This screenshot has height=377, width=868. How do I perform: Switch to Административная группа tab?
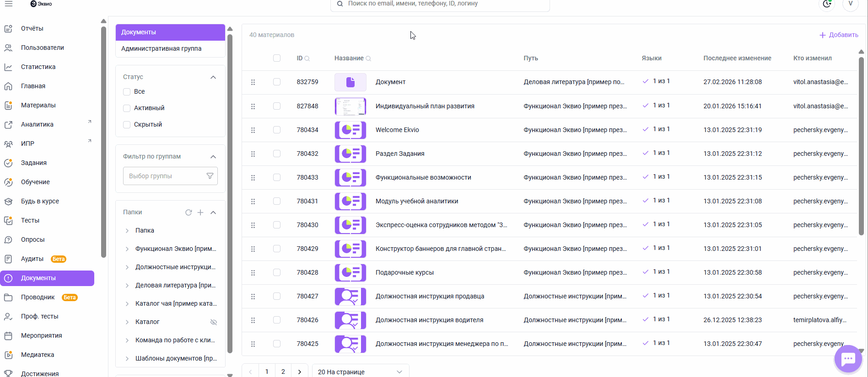coord(161,48)
